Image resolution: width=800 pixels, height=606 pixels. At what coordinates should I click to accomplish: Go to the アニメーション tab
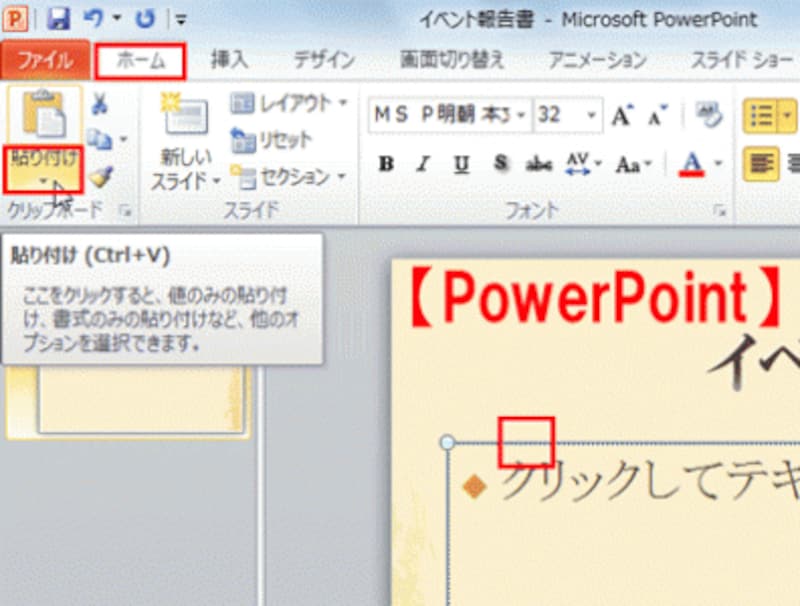coord(598,60)
